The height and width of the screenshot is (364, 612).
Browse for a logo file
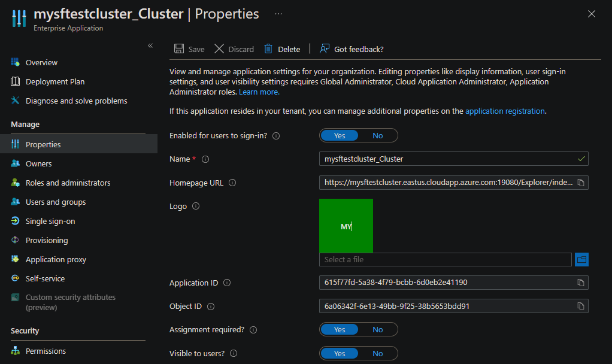coord(581,259)
